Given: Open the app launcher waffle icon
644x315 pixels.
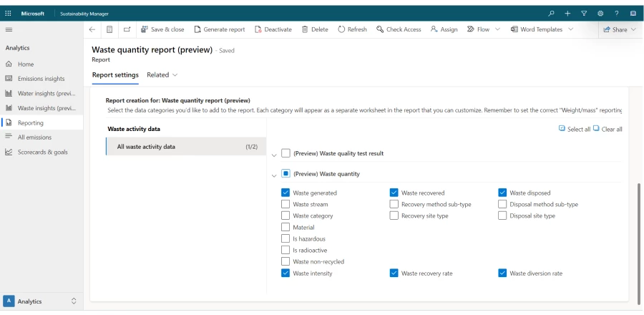Looking at the screenshot, I should point(9,13).
